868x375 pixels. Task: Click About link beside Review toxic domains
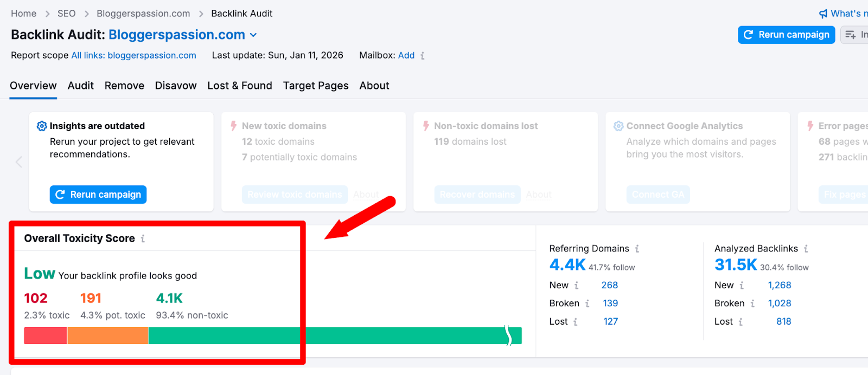click(366, 195)
